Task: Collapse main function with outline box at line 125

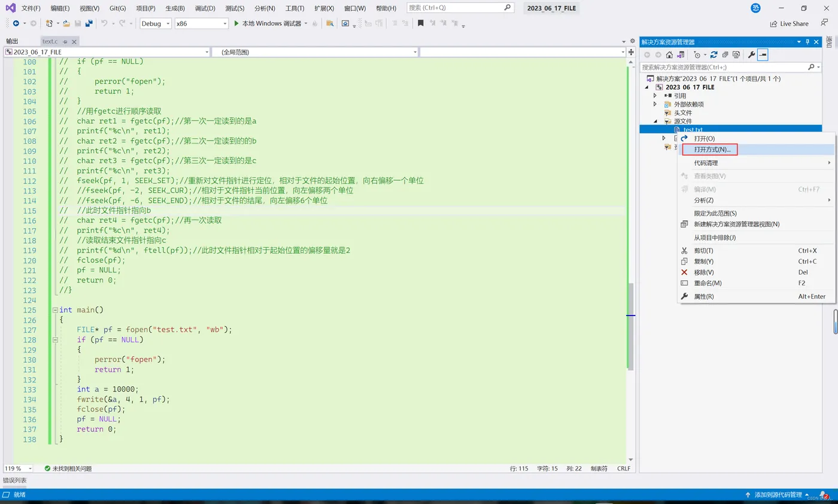Action: (x=55, y=310)
